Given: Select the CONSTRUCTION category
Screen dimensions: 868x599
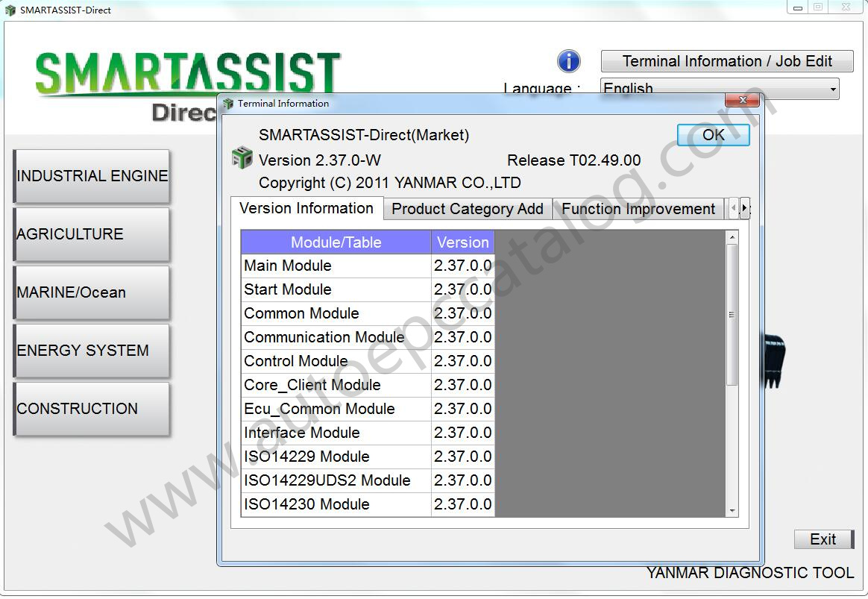Looking at the screenshot, I should coord(91,409).
